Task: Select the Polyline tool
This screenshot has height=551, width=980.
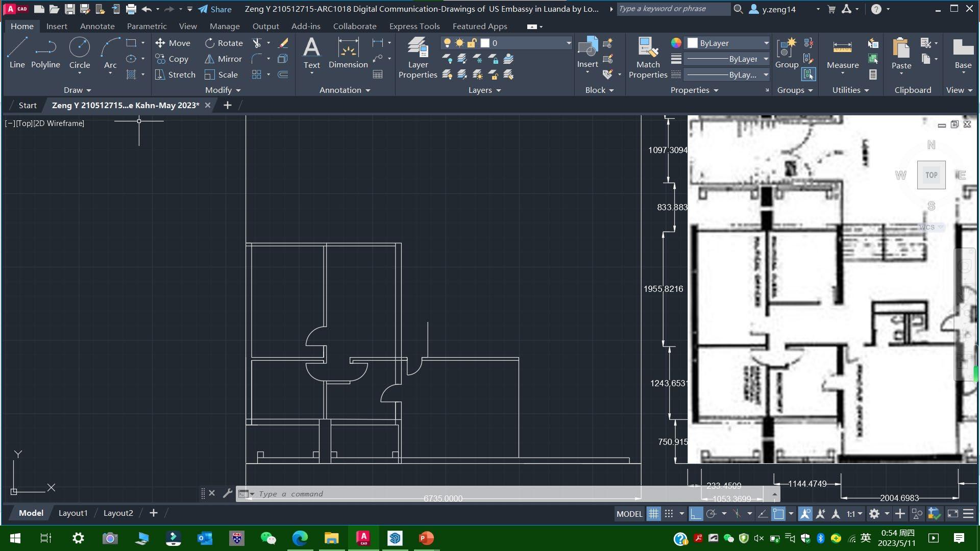Action: click(x=45, y=53)
